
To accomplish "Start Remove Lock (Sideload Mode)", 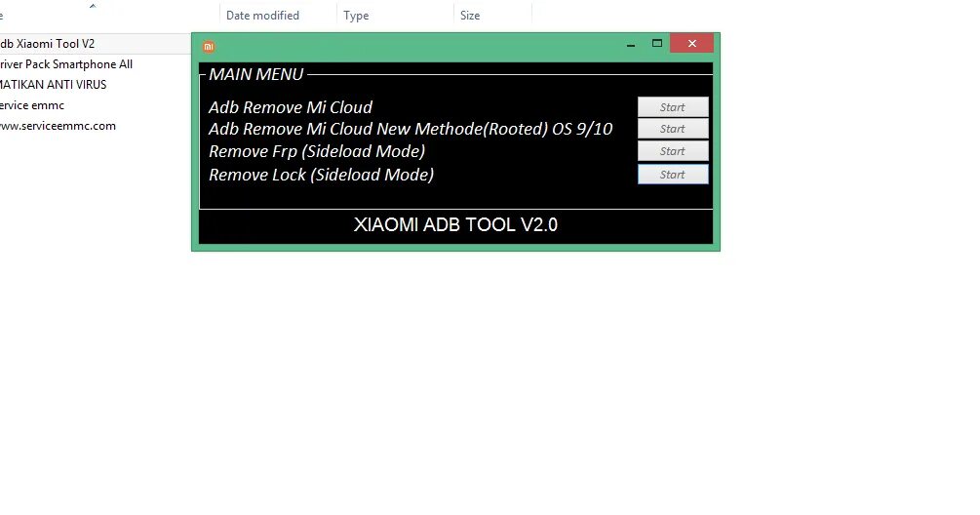I will [x=673, y=175].
